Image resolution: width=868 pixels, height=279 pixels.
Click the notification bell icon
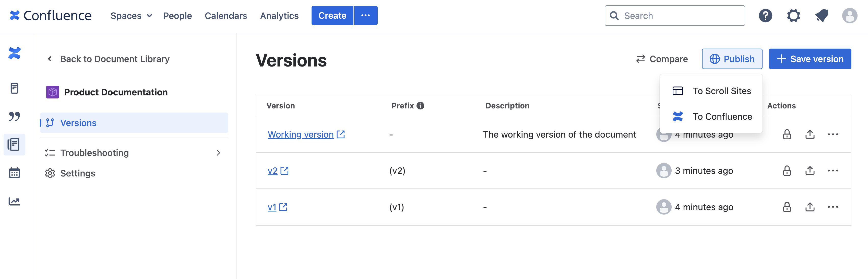(x=822, y=15)
